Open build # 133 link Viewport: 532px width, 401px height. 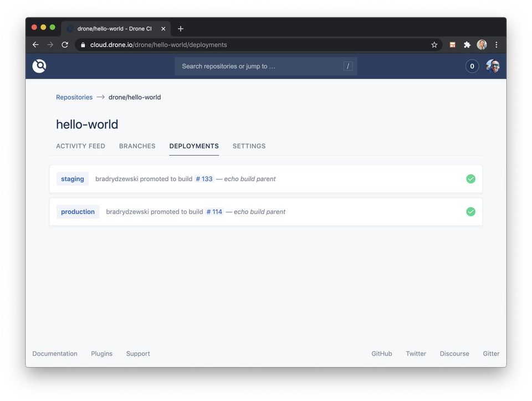(204, 179)
